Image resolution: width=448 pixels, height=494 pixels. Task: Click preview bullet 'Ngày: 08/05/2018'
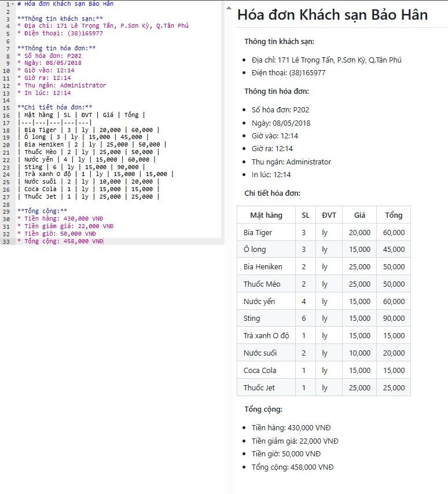coord(281,123)
